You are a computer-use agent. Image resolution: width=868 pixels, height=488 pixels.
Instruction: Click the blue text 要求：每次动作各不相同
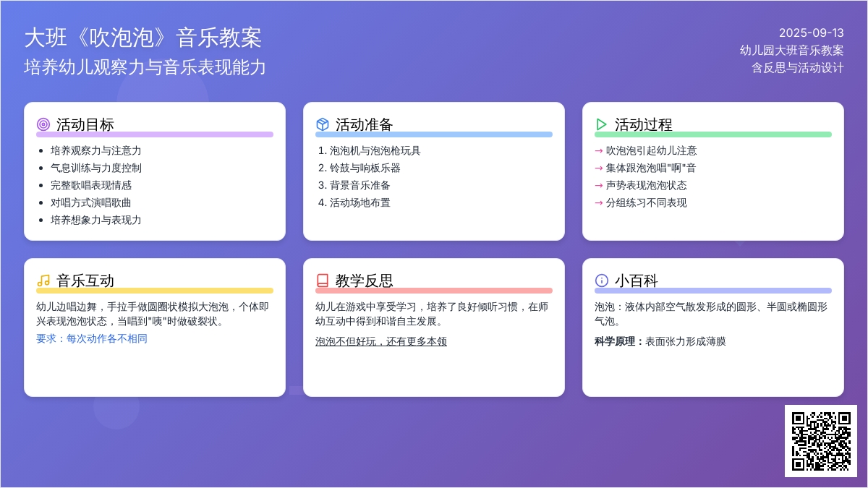[x=92, y=338]
